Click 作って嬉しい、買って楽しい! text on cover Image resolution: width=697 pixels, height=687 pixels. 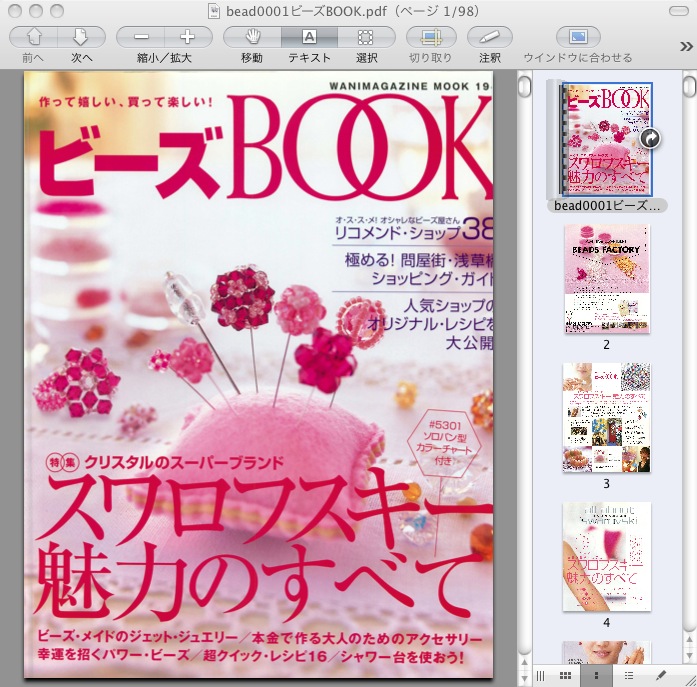tap(126, 102)
